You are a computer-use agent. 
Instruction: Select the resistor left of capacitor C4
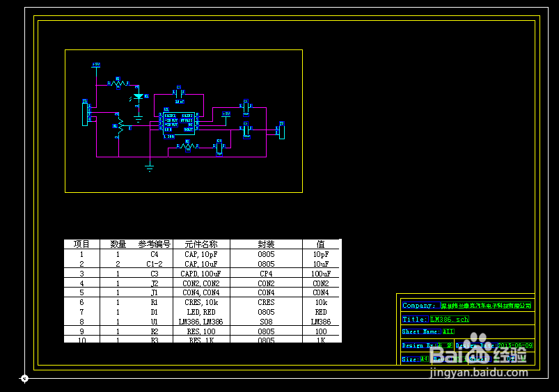click(x=187, y=146)
